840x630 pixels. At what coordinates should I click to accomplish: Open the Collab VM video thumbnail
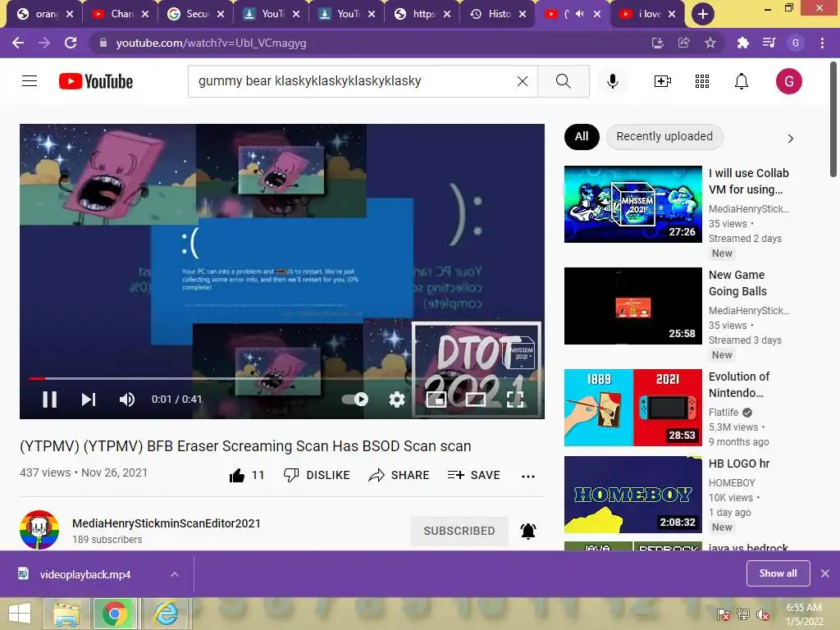pyautogui.click(x=632, y=204)
